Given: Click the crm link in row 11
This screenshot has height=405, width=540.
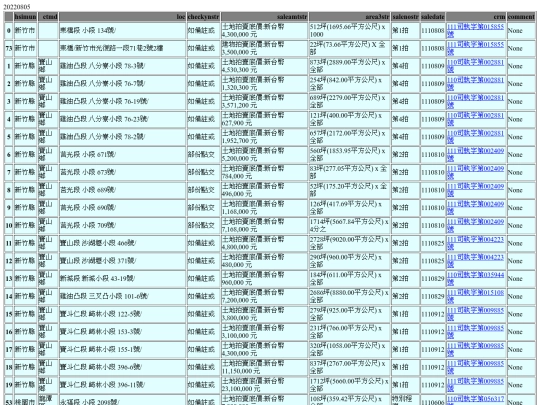Looking at the screenshot, I should click(475, 243).
